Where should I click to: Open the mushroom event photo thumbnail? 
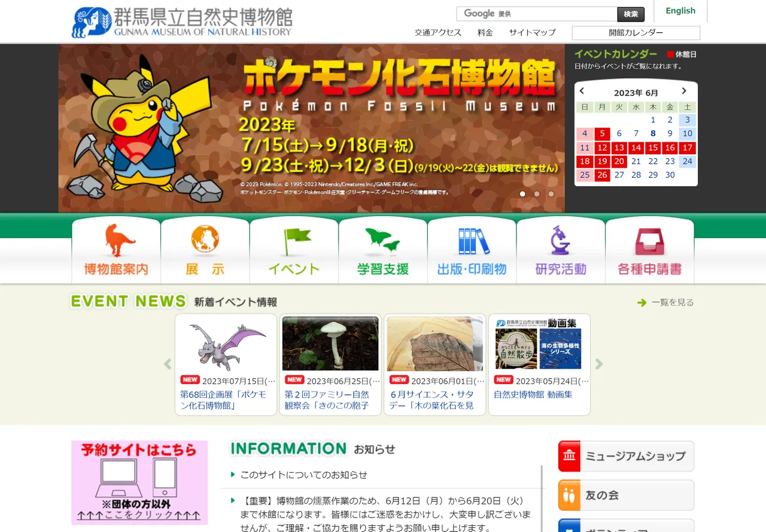330,344
